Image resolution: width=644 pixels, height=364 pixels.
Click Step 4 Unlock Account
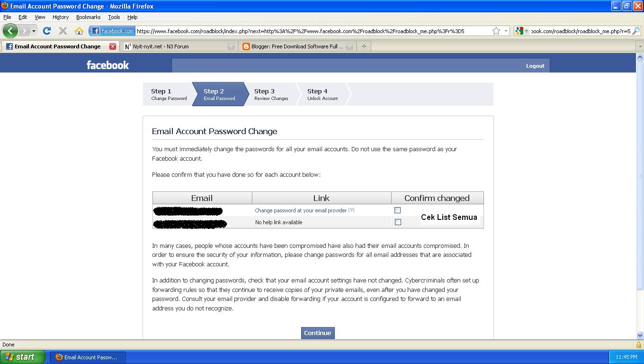[x=322, y=94]
